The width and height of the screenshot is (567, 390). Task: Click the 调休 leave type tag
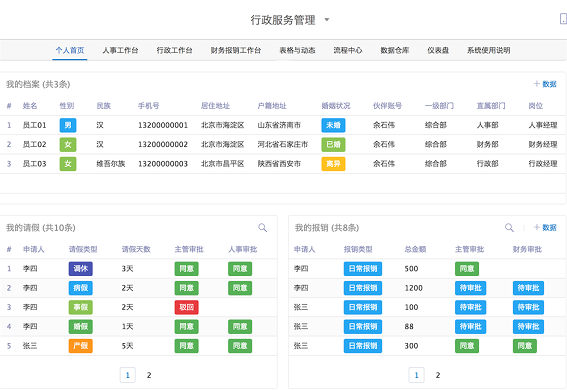(81, 269)
